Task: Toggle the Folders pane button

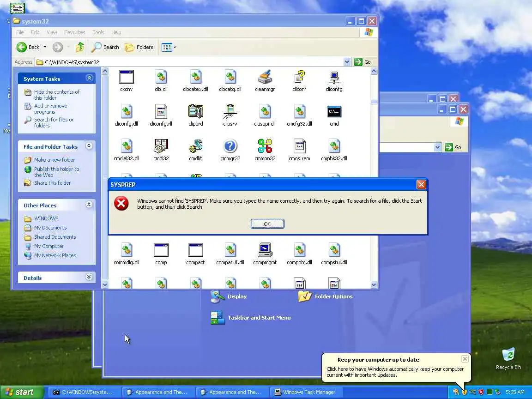Action: click(x=139, y=47)
